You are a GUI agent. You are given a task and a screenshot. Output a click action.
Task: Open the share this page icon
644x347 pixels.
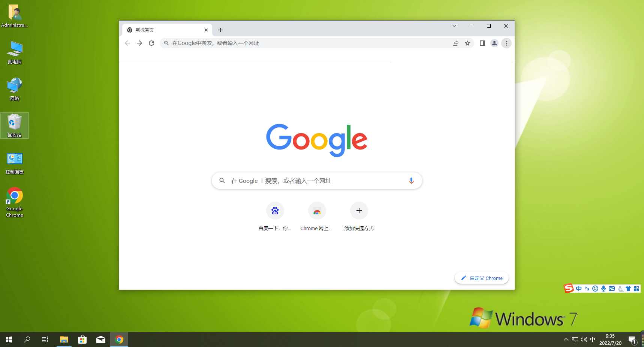tap(455, 43)
